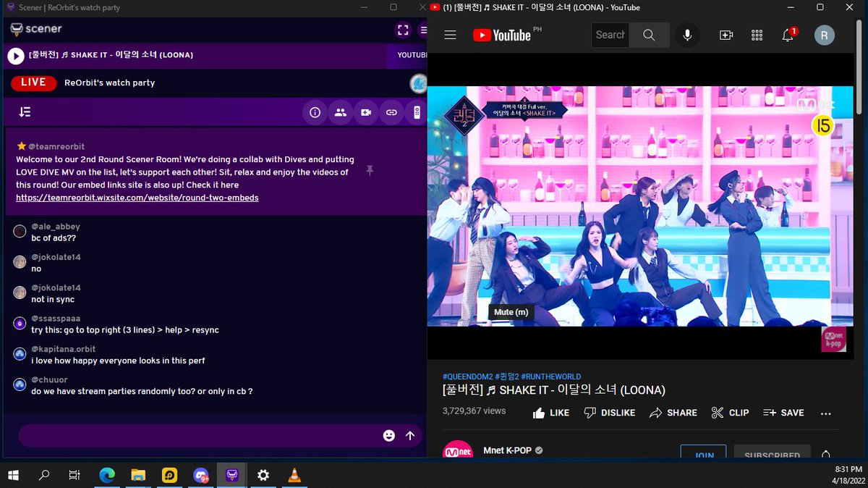Open the participants icon in Scener
Image resolution: width=868 pixels, height=488 pixels.
340,112
